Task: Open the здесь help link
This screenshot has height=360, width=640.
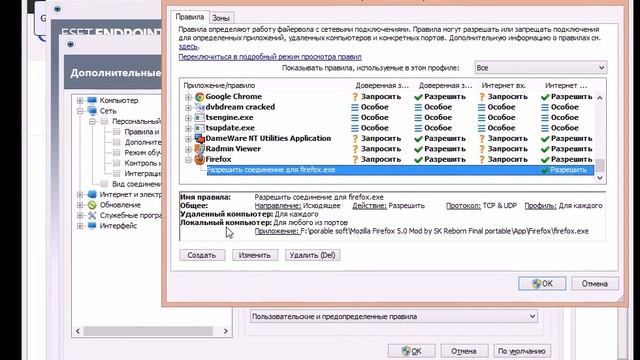Action: click(188, 47)
